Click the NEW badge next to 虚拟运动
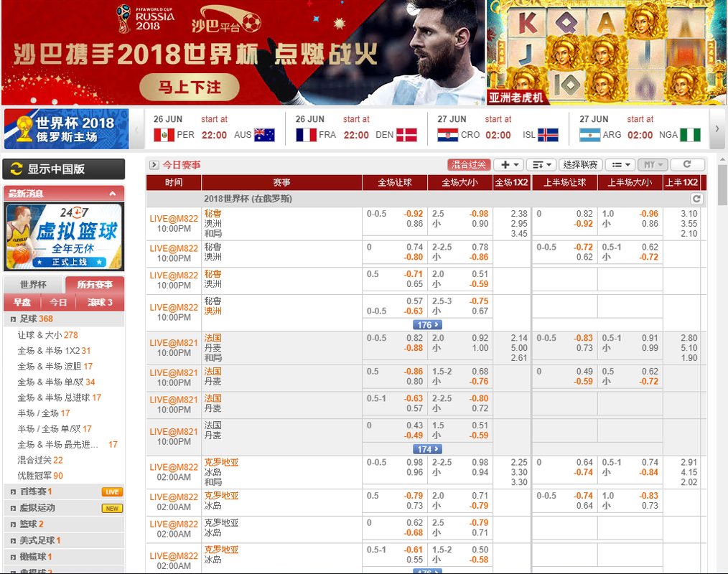The width and height of the screenshot is (728, 574). coord(112,508)
